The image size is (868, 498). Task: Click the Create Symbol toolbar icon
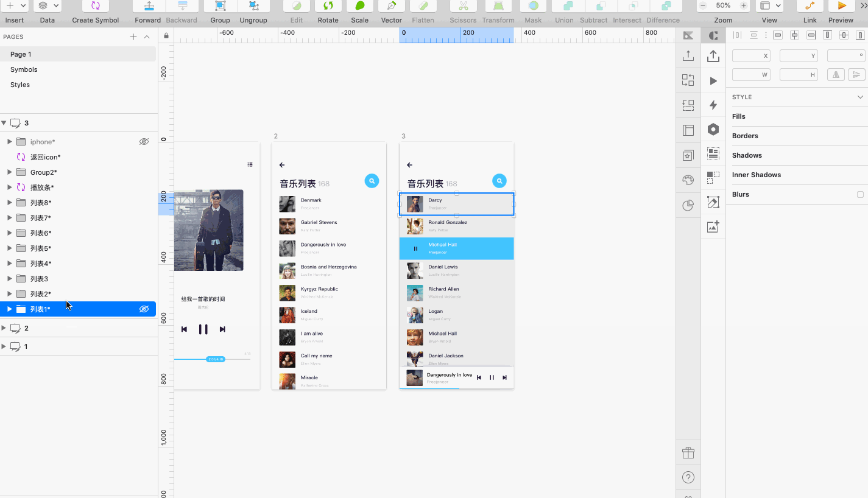(x=96, y=6)
